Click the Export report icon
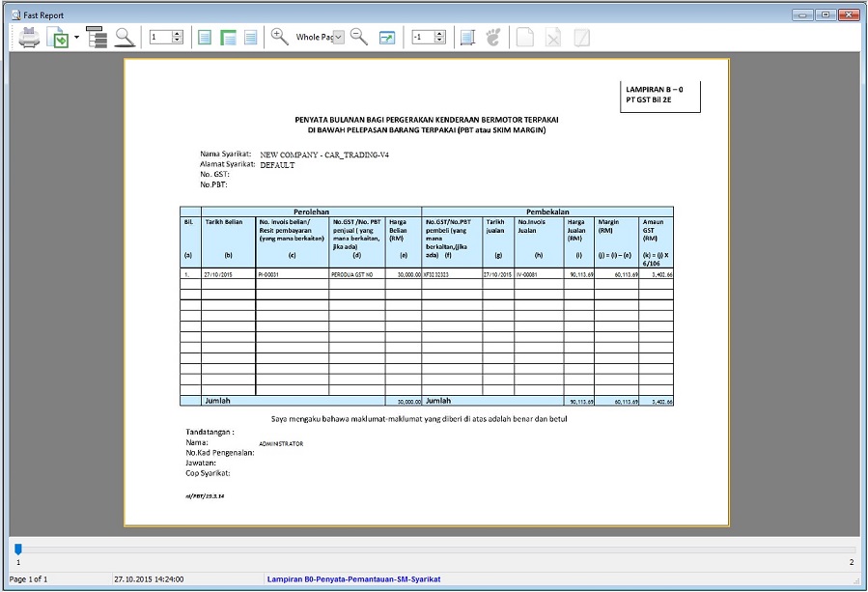The height and width of the screenshot is (592, 868). 58,38
